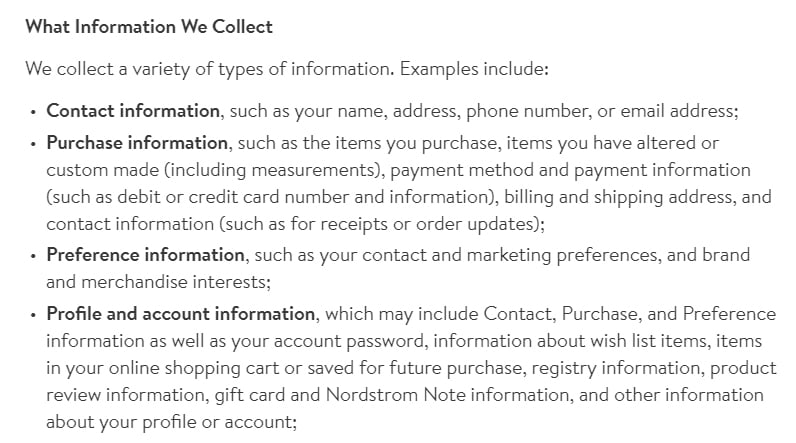Click the bullet before Preference information
Viewport: 796px width, 443px height.
[34, 256]
